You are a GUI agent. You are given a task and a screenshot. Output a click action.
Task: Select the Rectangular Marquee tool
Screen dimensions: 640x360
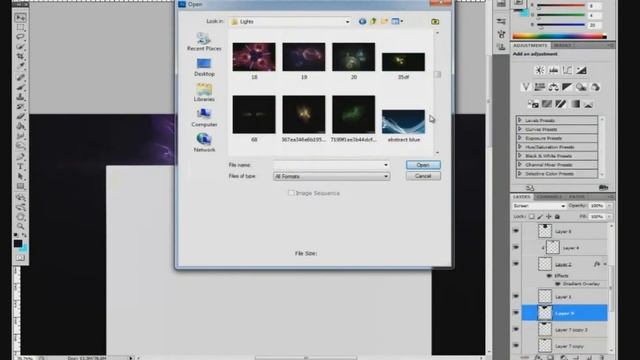(x=20, y=27)
